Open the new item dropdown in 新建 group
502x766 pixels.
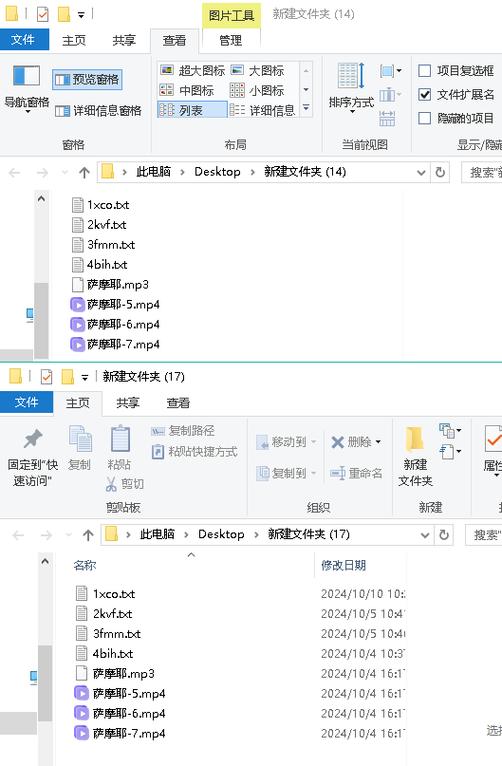(x=450, y=431)
